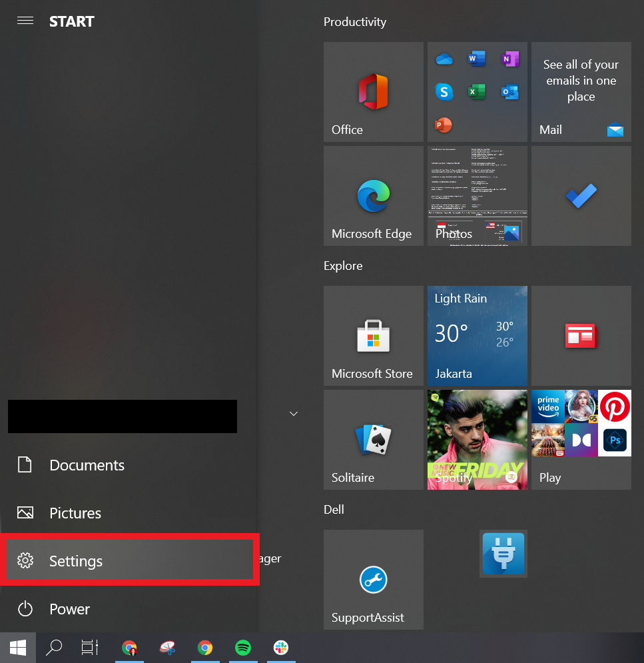Open the Snipping tool on taskbar
The image size is (644, 663).
[x=167, y=648]
